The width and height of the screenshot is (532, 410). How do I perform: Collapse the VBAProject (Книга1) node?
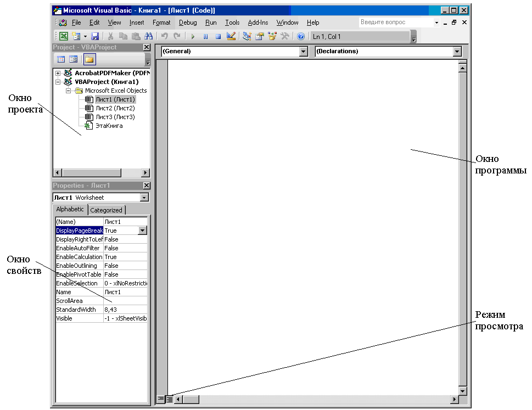tap(58, 82)
